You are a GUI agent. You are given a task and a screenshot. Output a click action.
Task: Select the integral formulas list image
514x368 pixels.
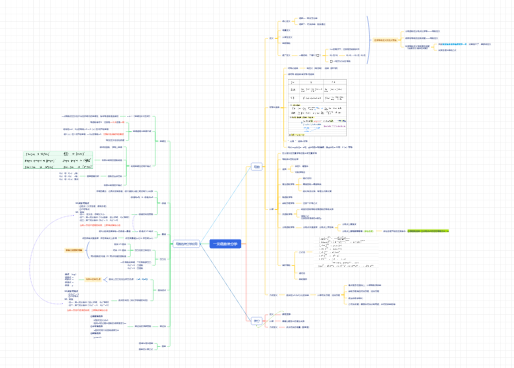(347, 252)
